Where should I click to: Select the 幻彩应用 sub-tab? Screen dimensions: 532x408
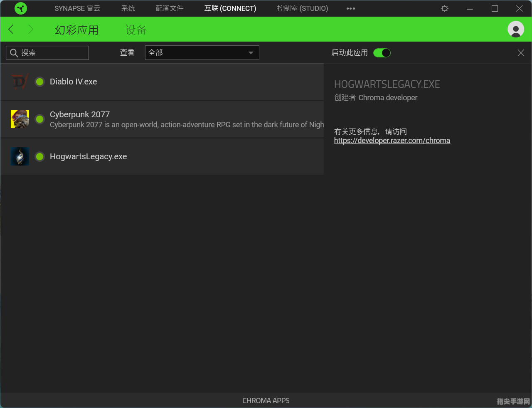point(76,30)
